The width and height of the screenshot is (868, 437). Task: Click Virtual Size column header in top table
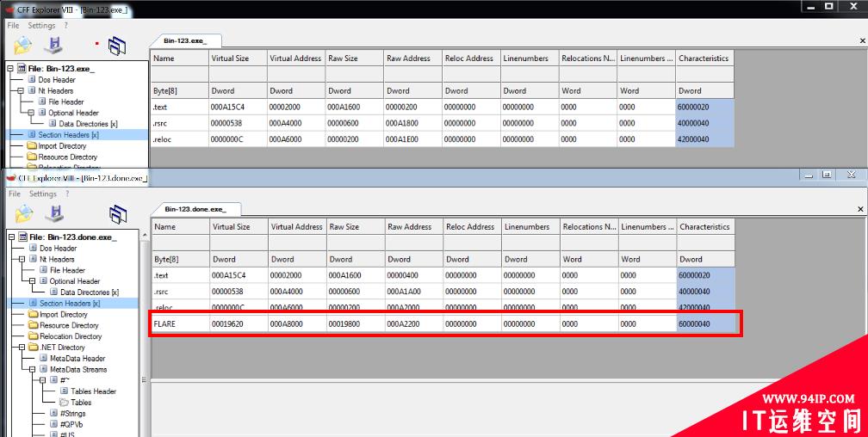pyautogui.click(x=238, y=58)
